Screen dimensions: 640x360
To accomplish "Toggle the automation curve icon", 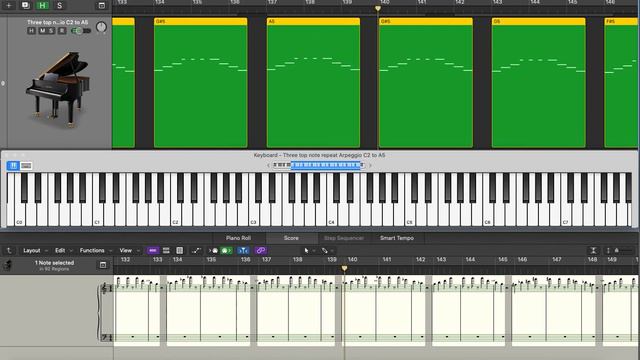I will coord(196,250).
